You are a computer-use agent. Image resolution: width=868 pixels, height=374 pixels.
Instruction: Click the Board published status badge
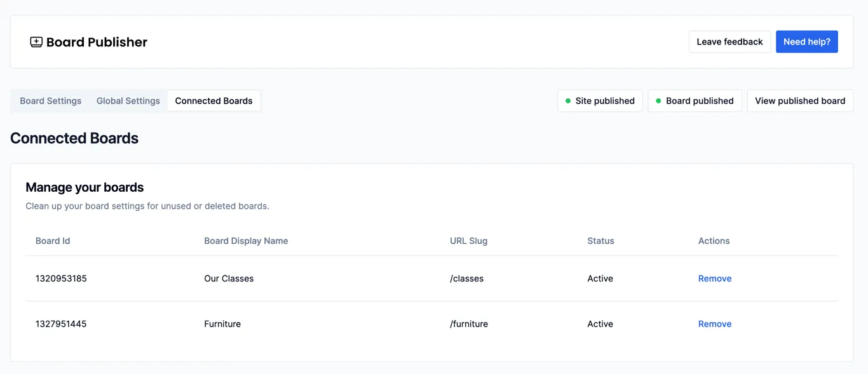[x=695, y=101]
